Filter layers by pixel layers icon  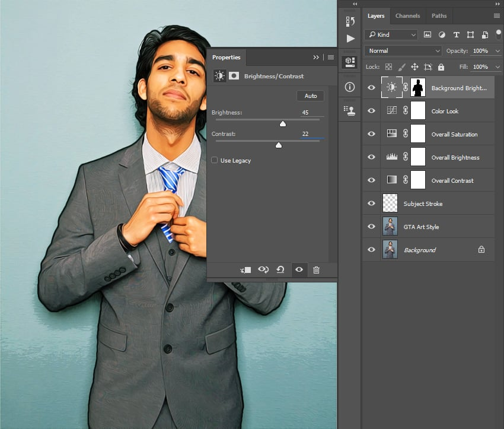[427, 35]
